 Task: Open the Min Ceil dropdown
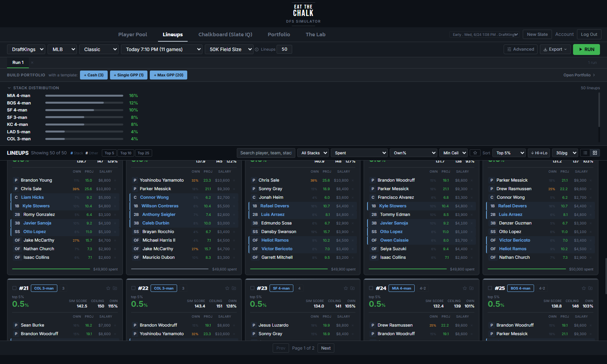point(453,153)
